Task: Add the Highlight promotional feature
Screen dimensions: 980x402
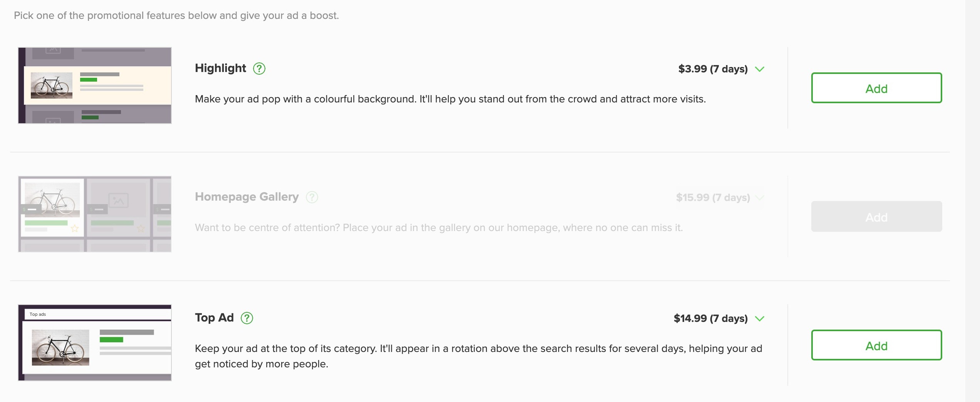Action: pos(876,88)
